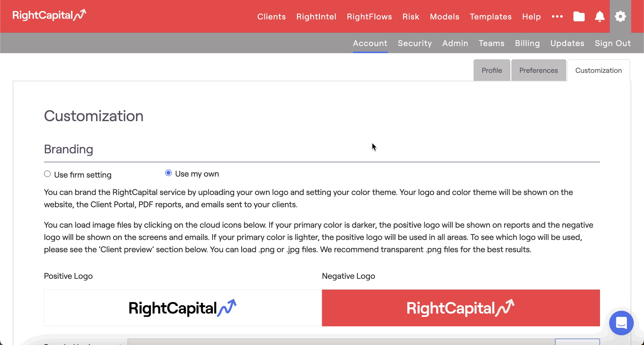Switch to Teams section
Image resolution: width=644 pixels, height=345 pixels.
click(491, 43)
